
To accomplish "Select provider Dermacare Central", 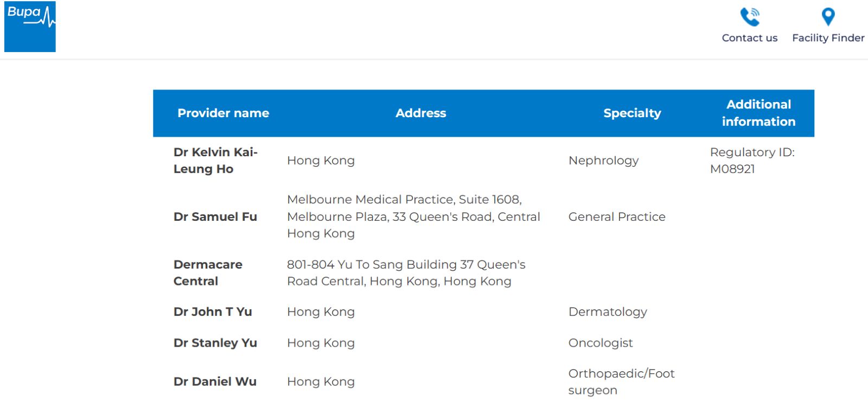I will 208,272.
